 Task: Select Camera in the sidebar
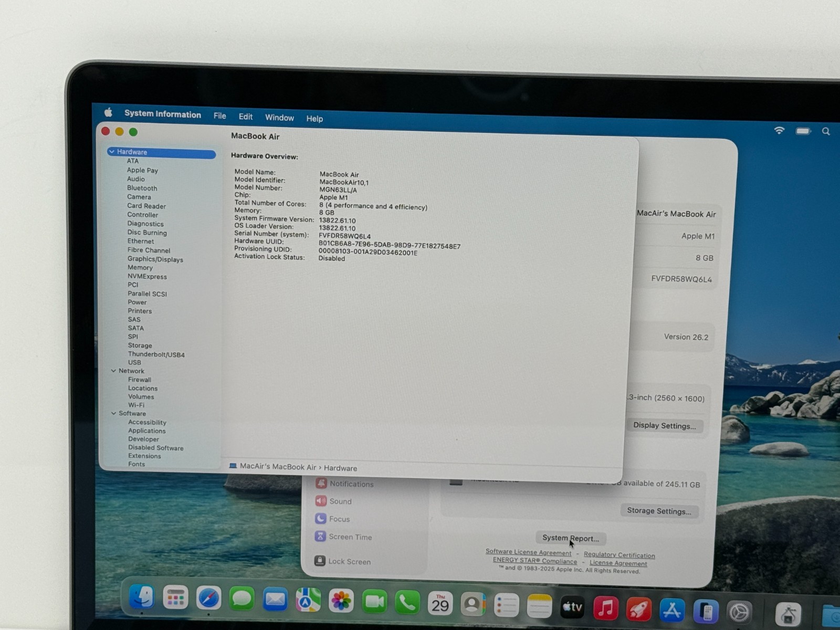click(139, 197)
